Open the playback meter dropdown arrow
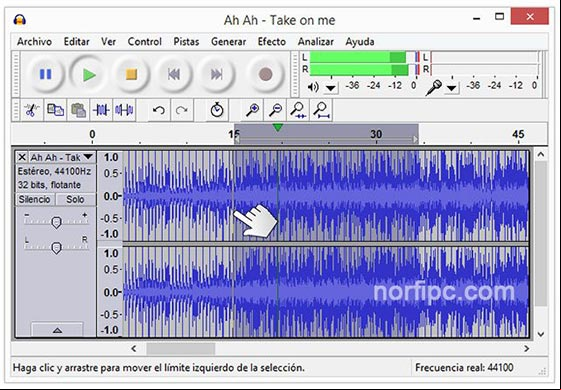This screenshot has width=561, height=390. point(331,88)
